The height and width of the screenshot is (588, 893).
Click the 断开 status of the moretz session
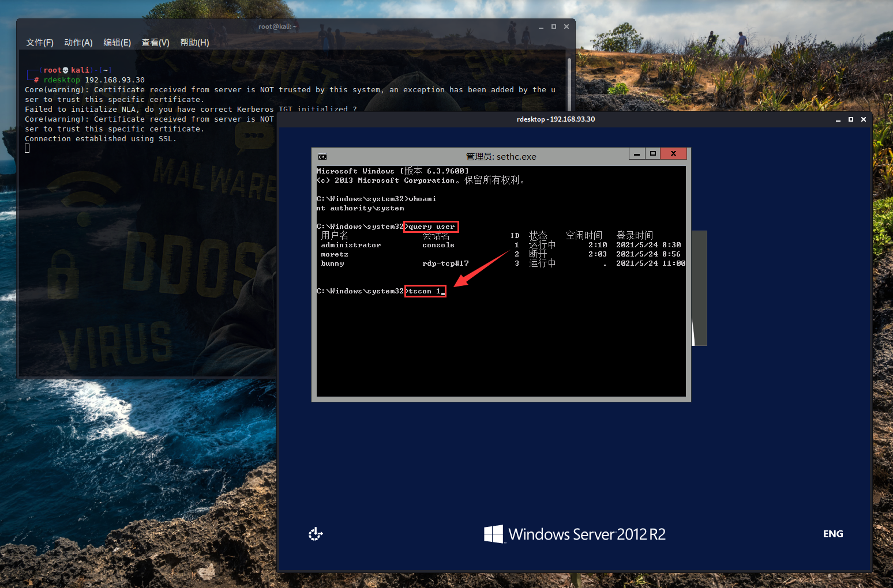tap(538, 254)
